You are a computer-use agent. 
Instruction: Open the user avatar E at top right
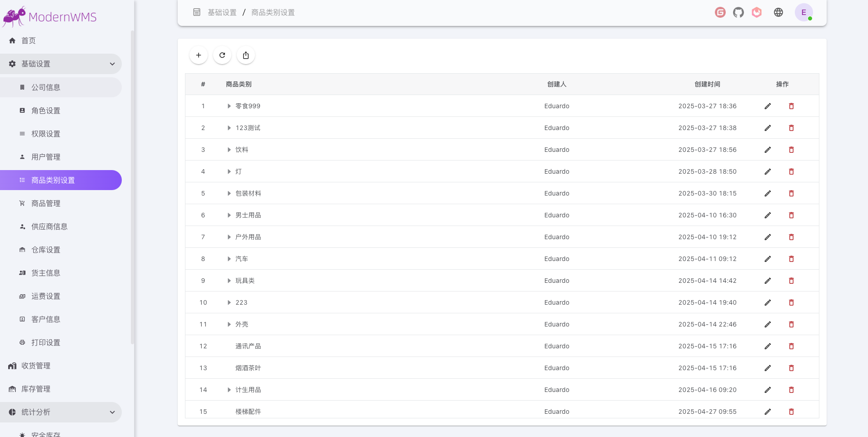804,12
